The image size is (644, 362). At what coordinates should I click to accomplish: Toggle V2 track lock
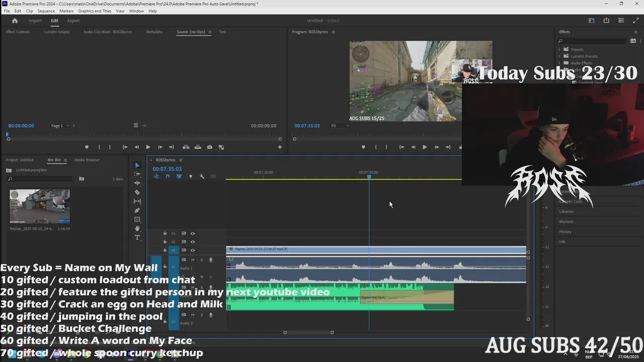click(x=165, y=242)
